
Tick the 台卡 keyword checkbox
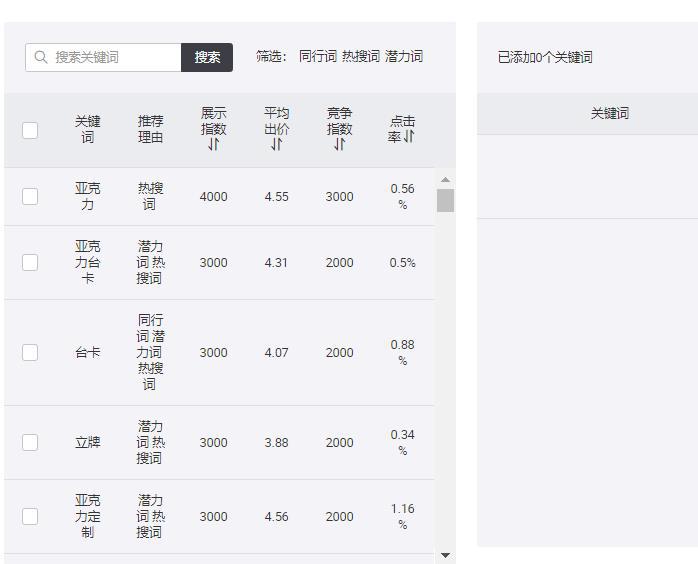(30, 353)
